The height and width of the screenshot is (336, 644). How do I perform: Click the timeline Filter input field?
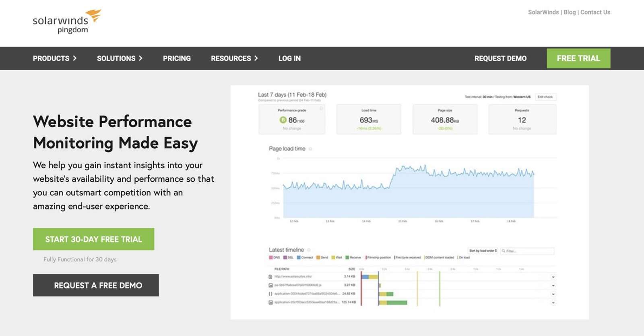point(527,251)
